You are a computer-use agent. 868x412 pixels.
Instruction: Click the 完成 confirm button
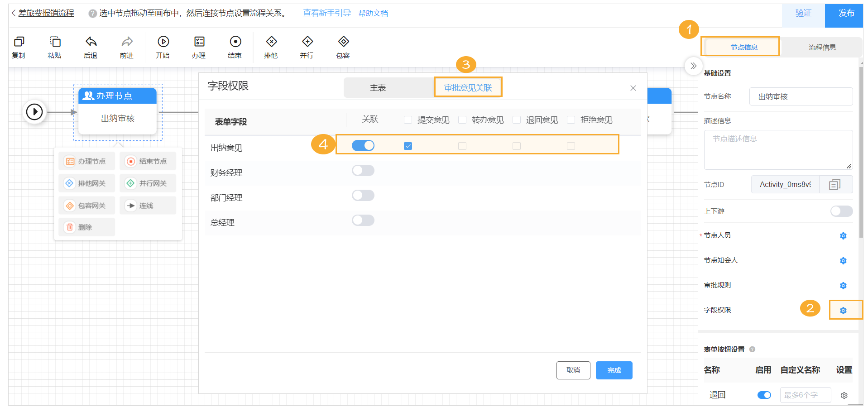(x=614, y=370)
